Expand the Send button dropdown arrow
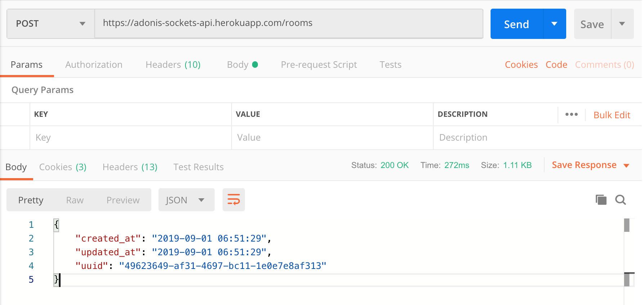Screen dimensions: 644x305 tap(554, 24)
